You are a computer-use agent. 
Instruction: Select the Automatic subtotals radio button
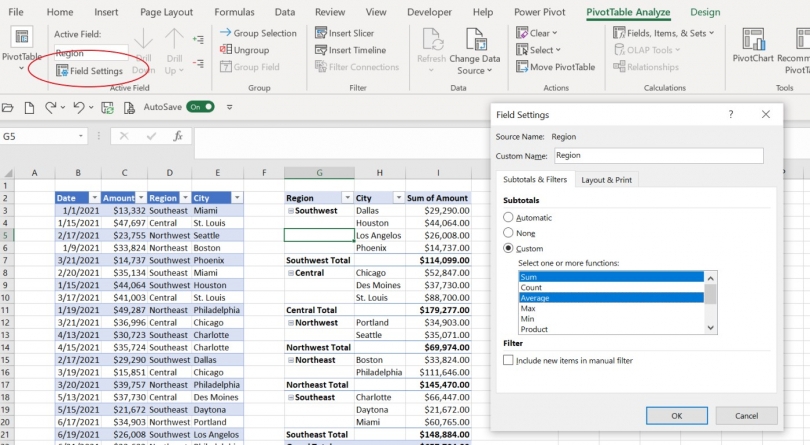point(508,217)
